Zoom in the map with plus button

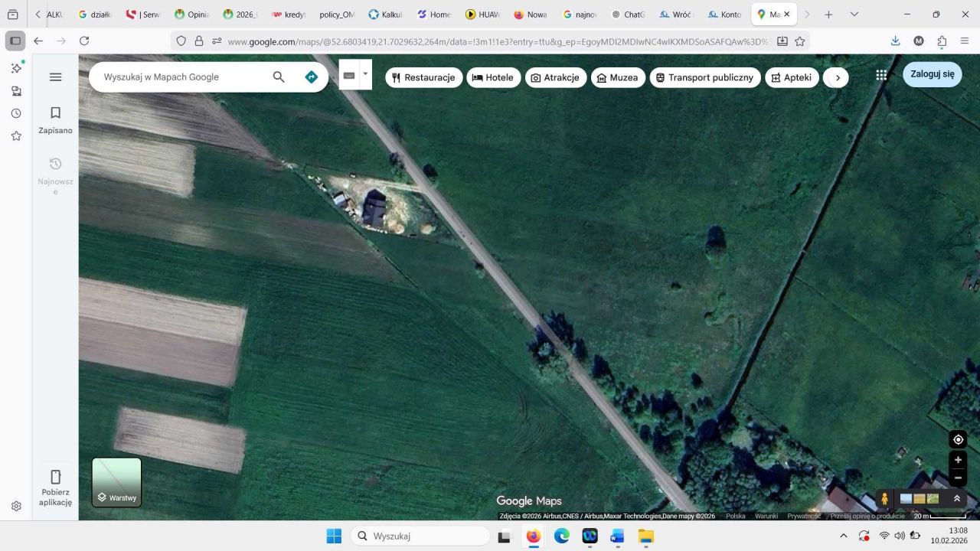coord(958,460)
